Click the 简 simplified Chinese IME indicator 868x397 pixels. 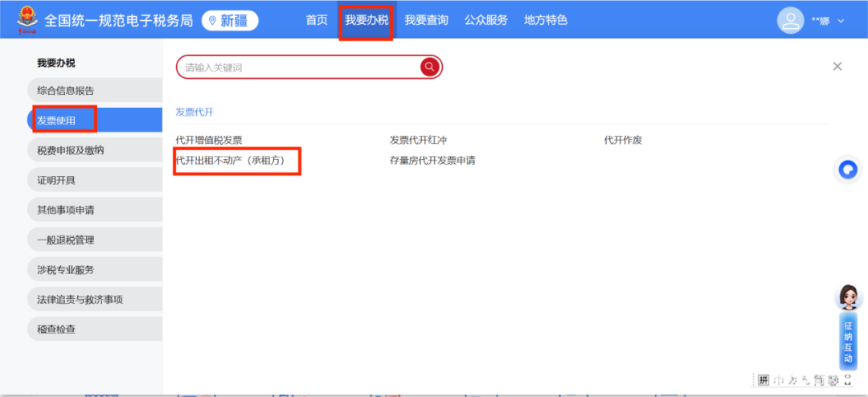point(819,380)
